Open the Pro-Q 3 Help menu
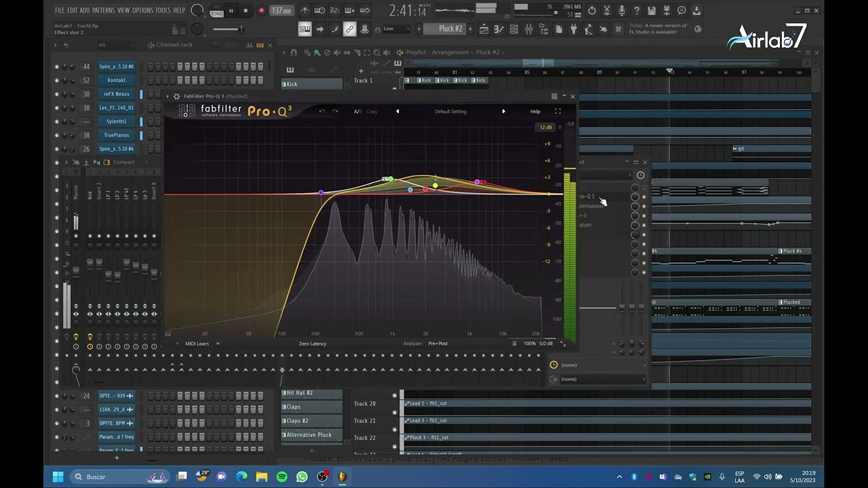The image size is (868, 488). (535, 111)
